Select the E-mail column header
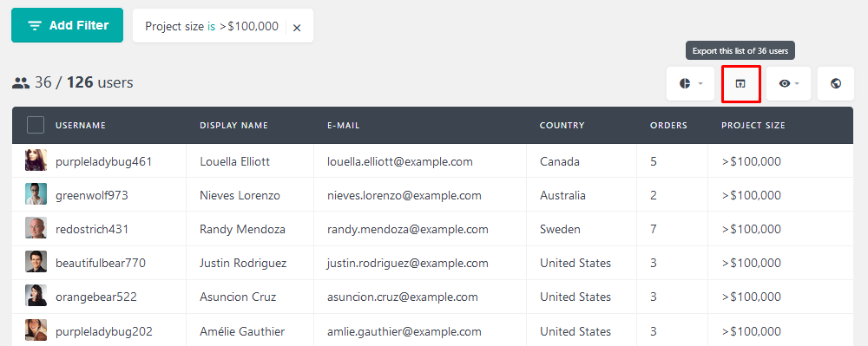This screenshot has width=868, height=346. coord(343,126)
